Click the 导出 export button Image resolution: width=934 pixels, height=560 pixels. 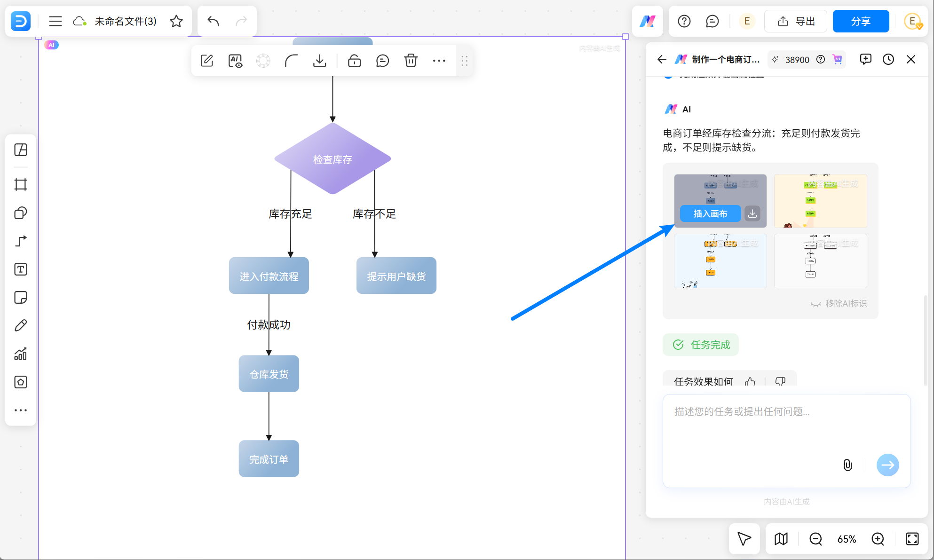pyautogui.click(x=796, y=21)
